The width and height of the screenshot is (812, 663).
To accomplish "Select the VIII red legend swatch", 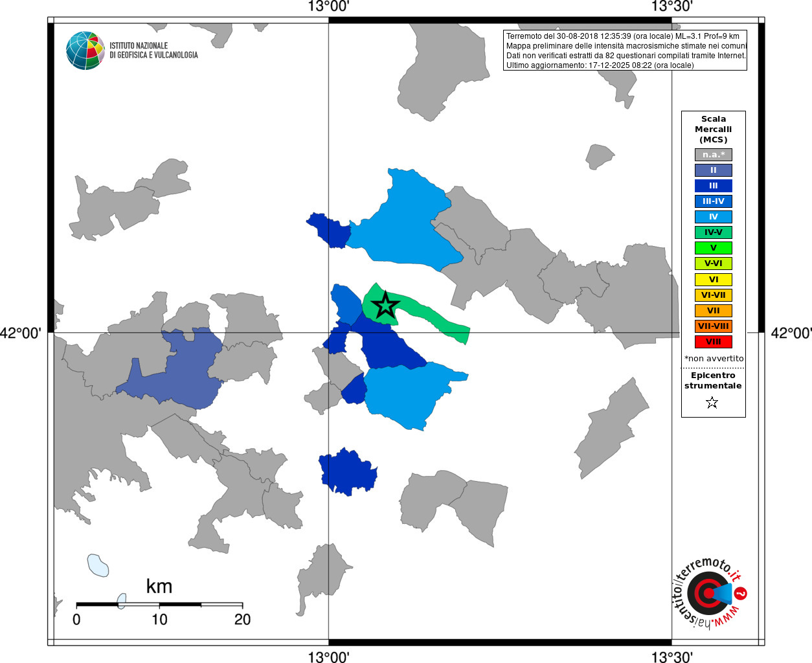I will tap(714, 342).
